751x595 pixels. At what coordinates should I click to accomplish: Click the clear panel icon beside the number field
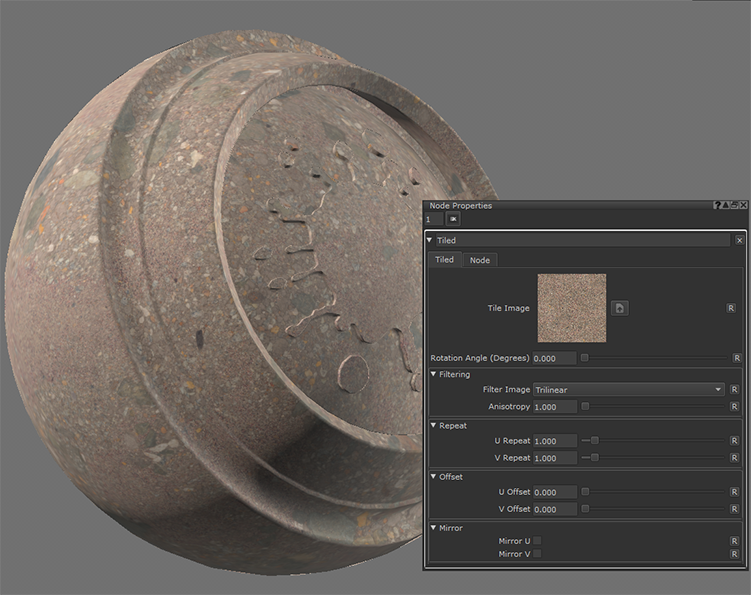[453, 218]
